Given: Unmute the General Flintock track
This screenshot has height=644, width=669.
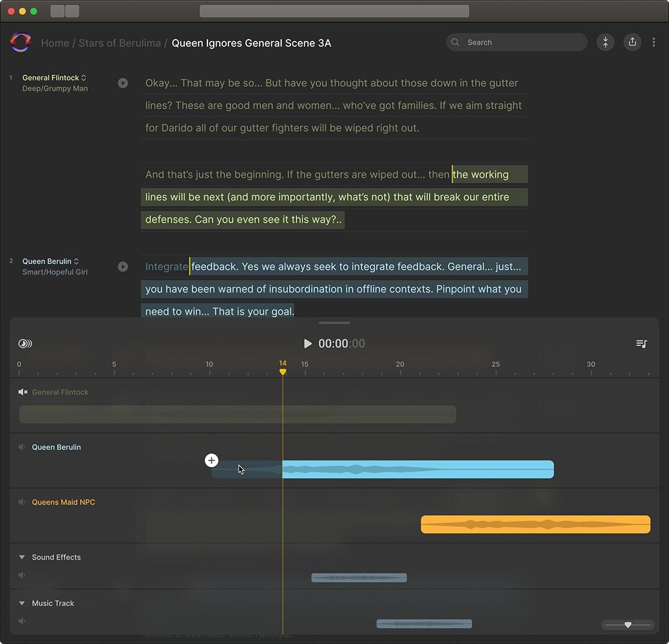Looking at the screenshot, I should pos(23,392).
